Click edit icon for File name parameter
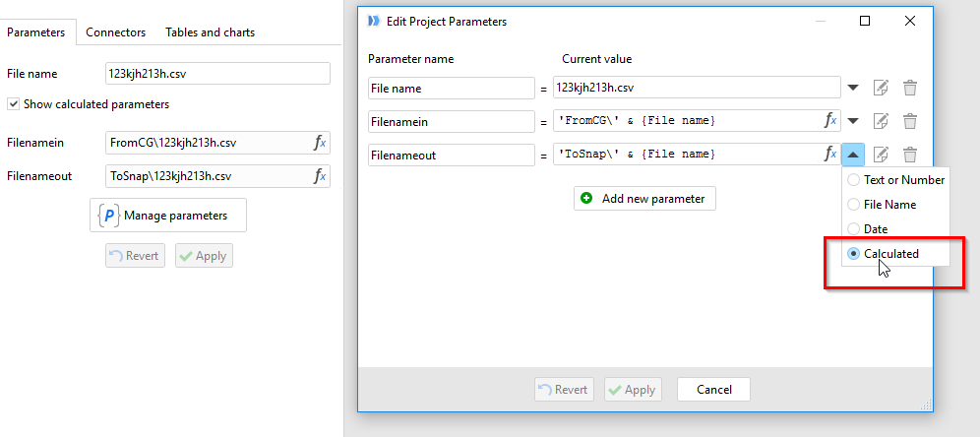This screenshot has height=437, width=980. (881, 89)
